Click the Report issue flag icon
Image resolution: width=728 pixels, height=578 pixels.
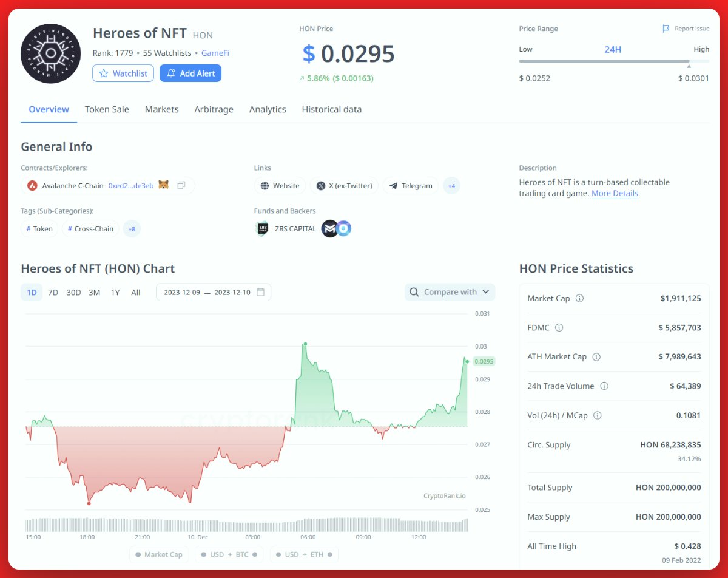coord(666,29)
